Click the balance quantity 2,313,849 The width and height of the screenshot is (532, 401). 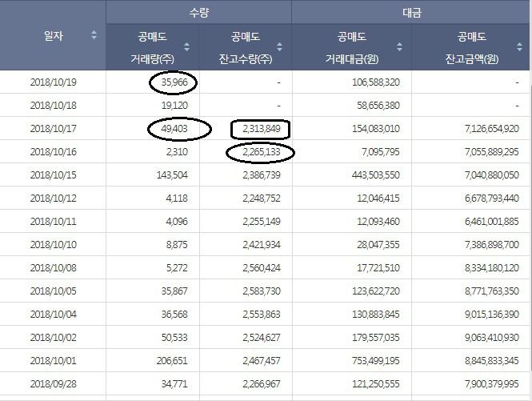[x=262, y=129]
